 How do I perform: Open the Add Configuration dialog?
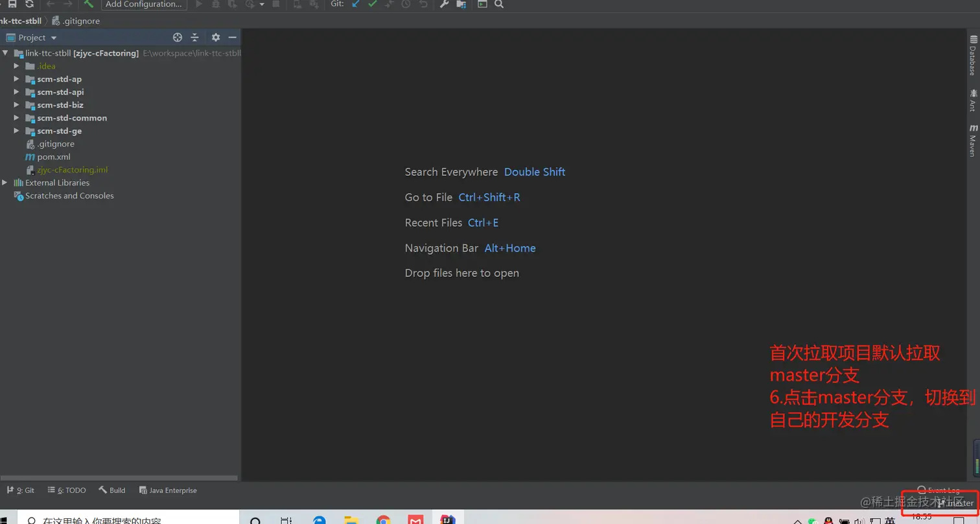144,4
